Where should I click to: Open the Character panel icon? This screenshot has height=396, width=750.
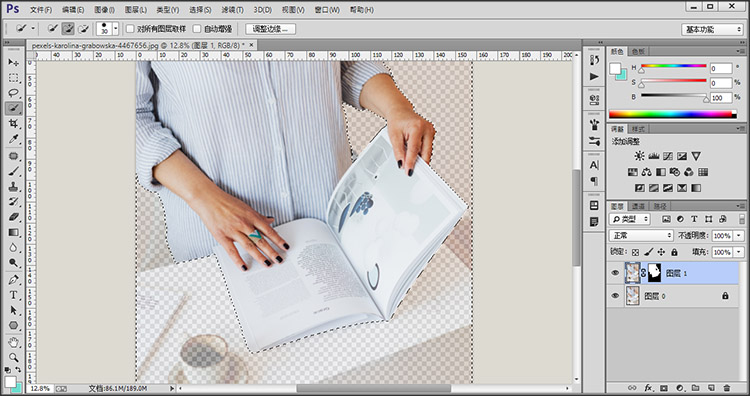point(594,165)
